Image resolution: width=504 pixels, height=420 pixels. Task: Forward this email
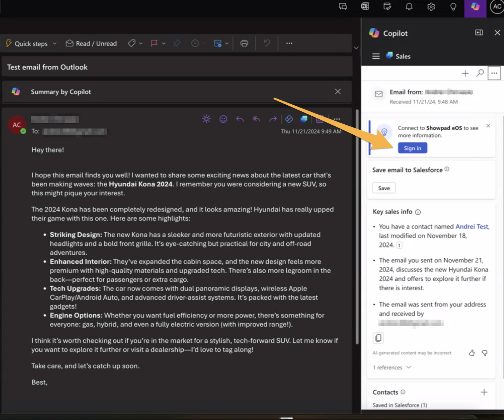tap(273, 119)
